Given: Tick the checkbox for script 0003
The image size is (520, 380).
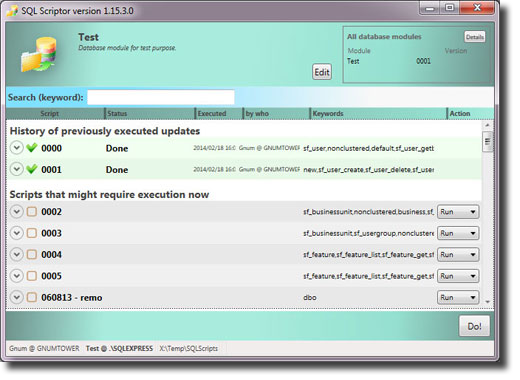Looking at the screenshot, I should pyautogui.click(x=32, y=233).
